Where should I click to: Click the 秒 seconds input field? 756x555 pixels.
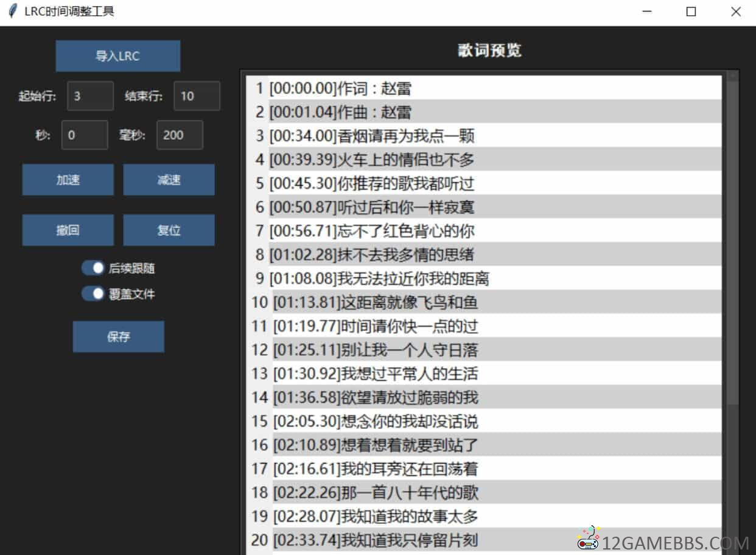click(x=85, y=135)
